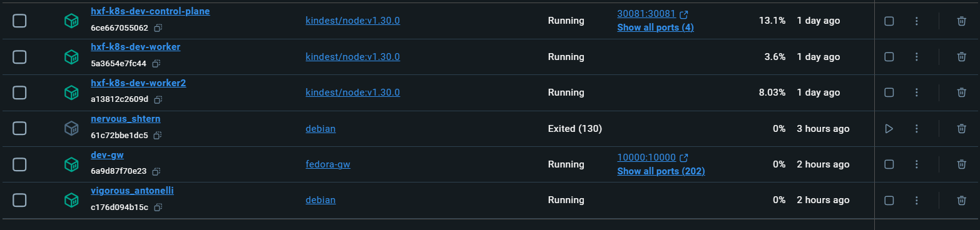The width and height of the screenshot is (980, 230).
Task: Stop the hxf-k8s-dev-control-plane container
Action: pyautogui.click(x=889, y=21)
